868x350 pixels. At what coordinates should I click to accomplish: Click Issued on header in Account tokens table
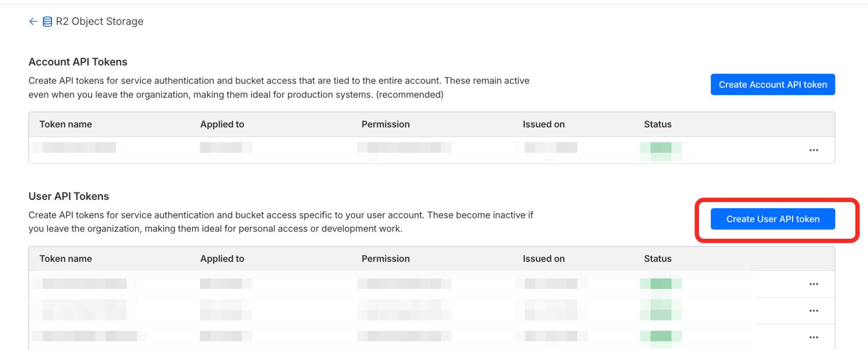pos(543,124)
